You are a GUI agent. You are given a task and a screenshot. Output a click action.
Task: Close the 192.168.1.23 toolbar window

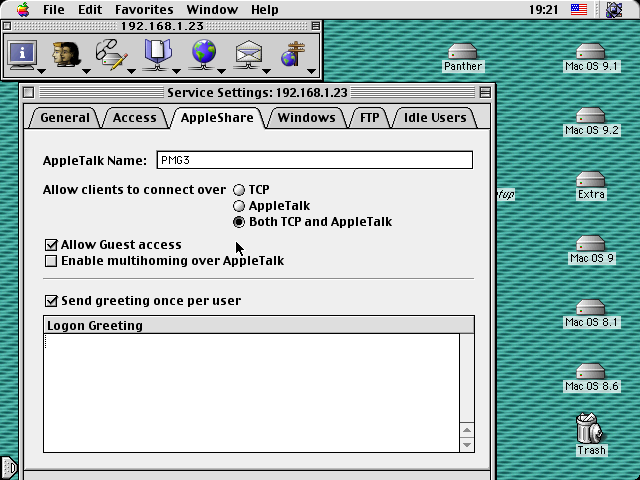[7, 26]
